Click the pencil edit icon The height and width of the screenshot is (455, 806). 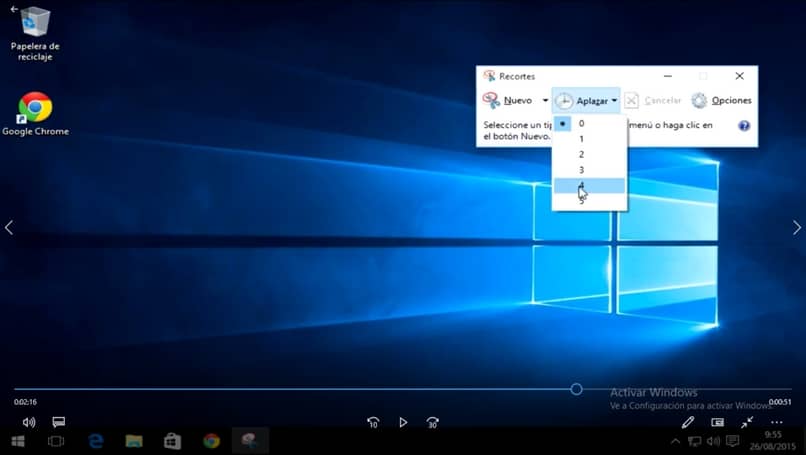(x=688, y=423)
